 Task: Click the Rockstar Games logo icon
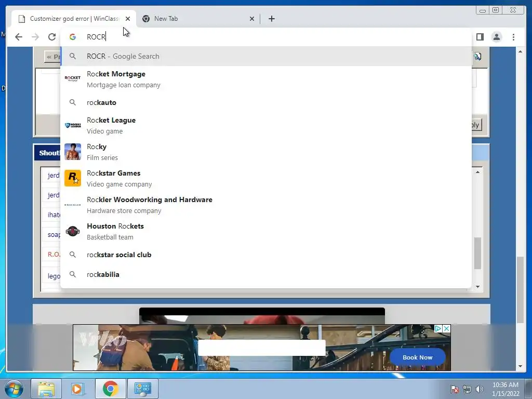click(73, 178)
